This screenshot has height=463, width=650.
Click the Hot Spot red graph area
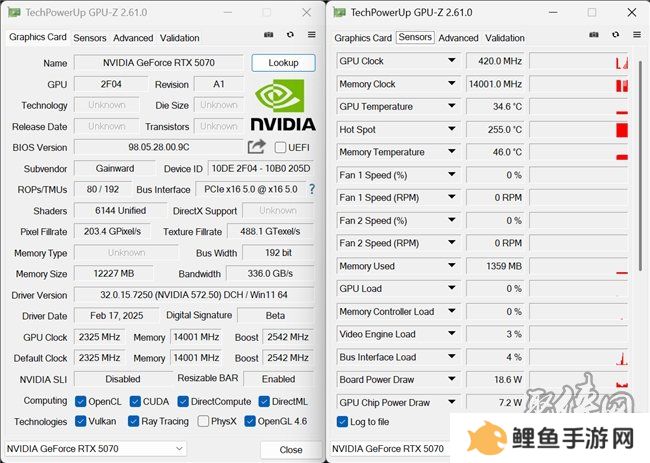(578, 129)
